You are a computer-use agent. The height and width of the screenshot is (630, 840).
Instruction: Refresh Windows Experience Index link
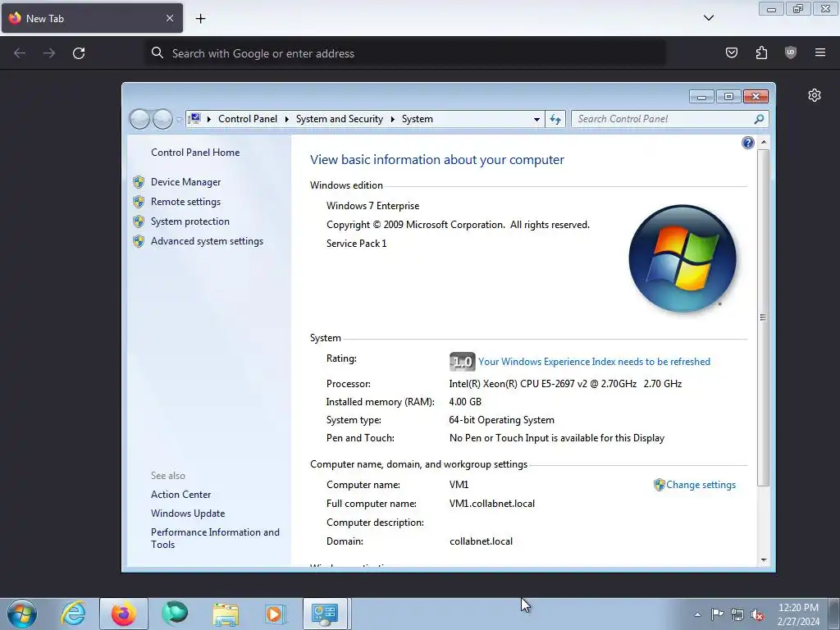594,362
